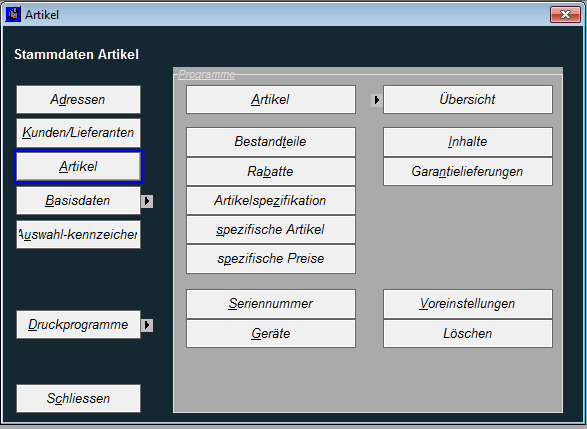Open the Seriennummer program
This screenshot has height=429, width=587.
click(271, 304)
